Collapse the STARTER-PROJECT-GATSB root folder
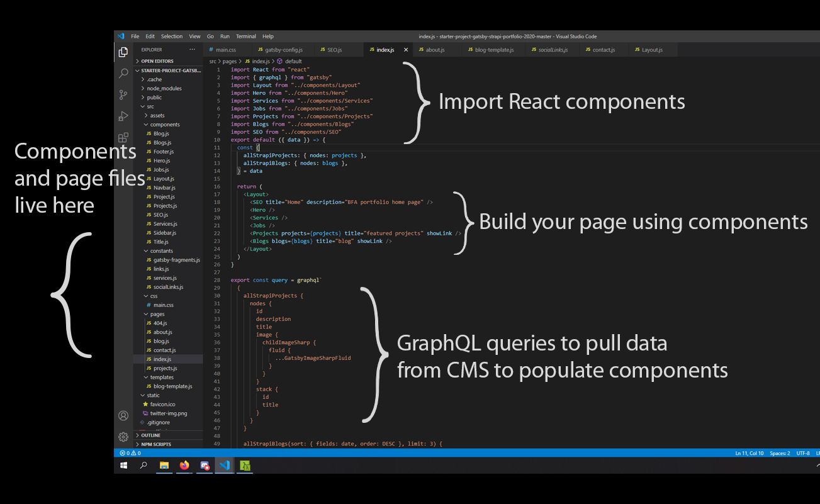Screen dimensions: 820x504 (x=168, y=70)
